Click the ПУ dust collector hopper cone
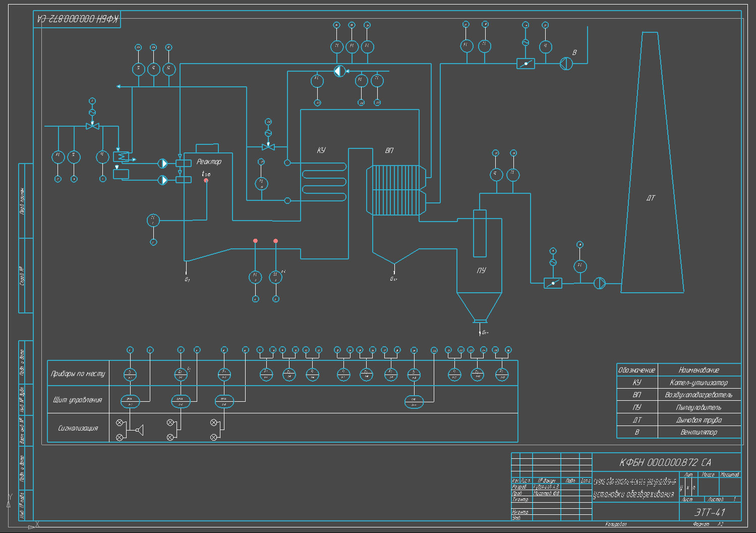The image size is (756, 533). click(480, 307)
